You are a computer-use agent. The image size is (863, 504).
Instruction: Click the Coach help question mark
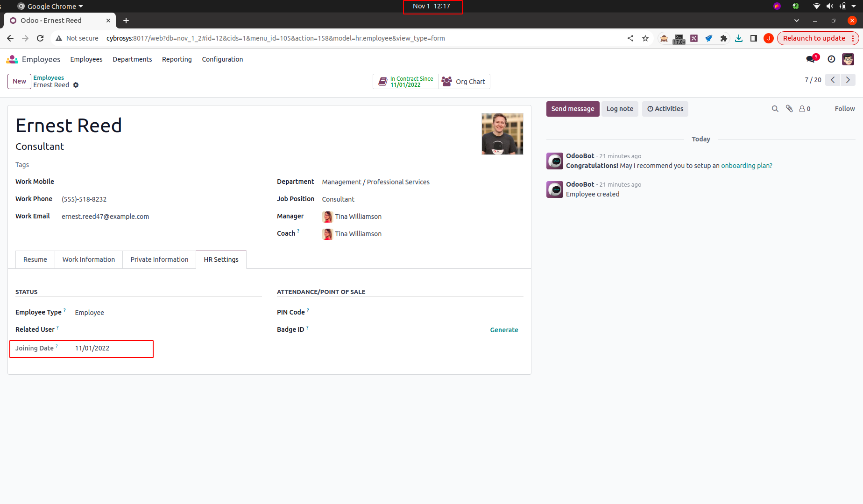pyautogui.click(x=298, y=231)
